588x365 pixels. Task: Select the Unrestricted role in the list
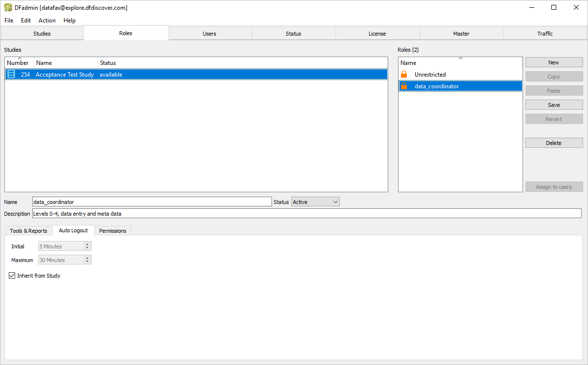point(430,75)
